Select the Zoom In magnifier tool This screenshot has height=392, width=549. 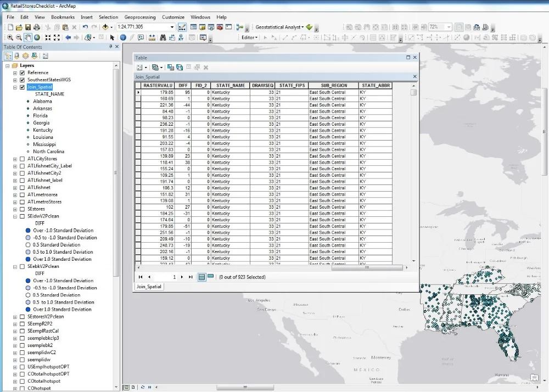click(x=10, y=37)
